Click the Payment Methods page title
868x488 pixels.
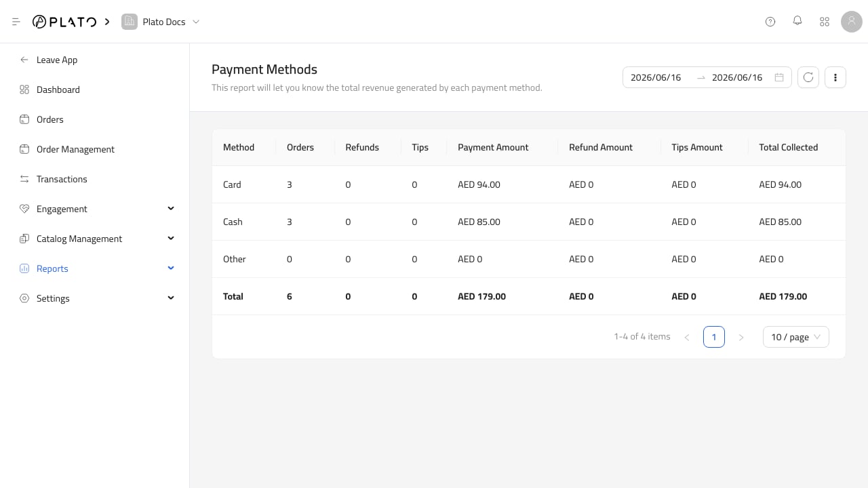(264, 69)
